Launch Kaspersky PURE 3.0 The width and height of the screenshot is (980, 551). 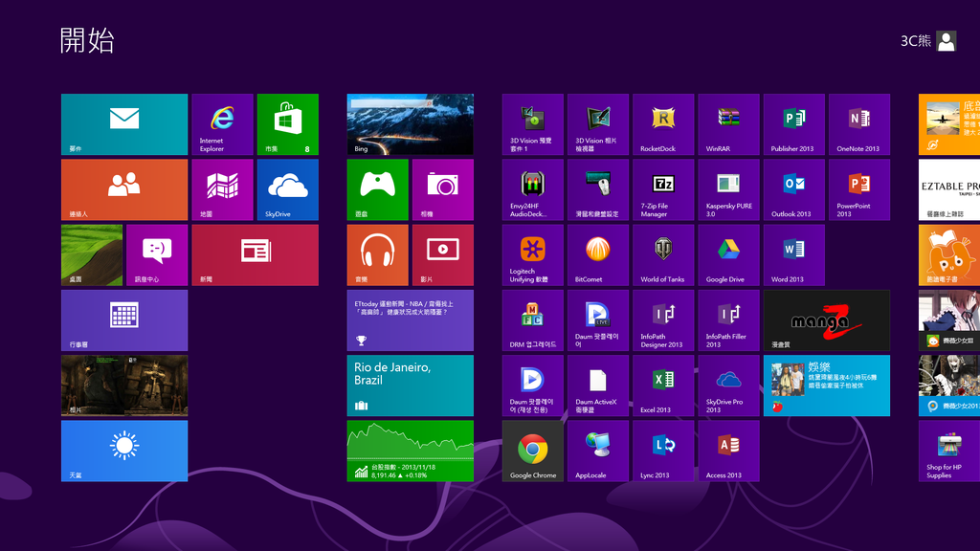coord(728,190)
